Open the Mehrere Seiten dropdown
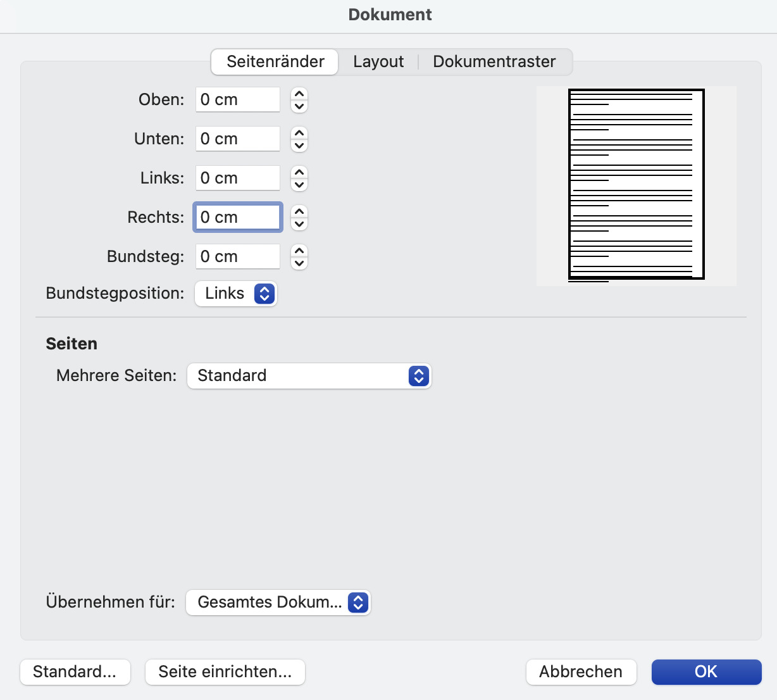 309,376
